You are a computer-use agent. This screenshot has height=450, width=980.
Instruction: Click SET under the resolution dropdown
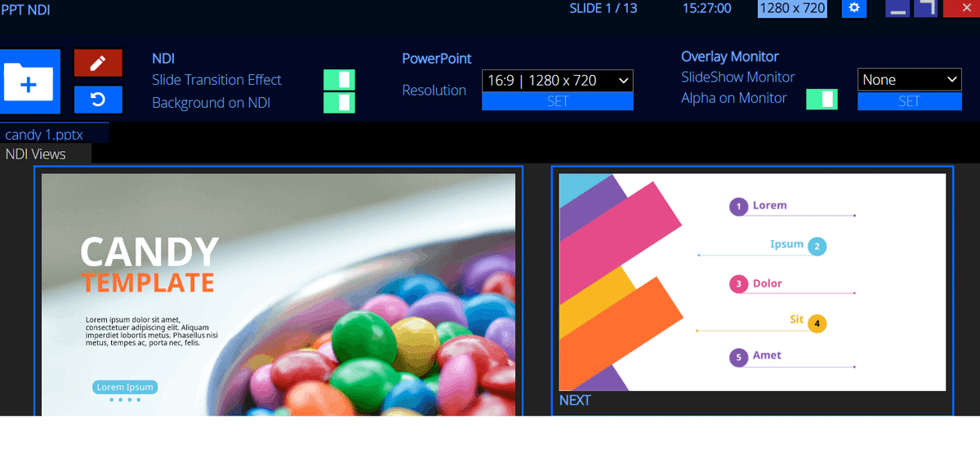click(x=558, y=101)
